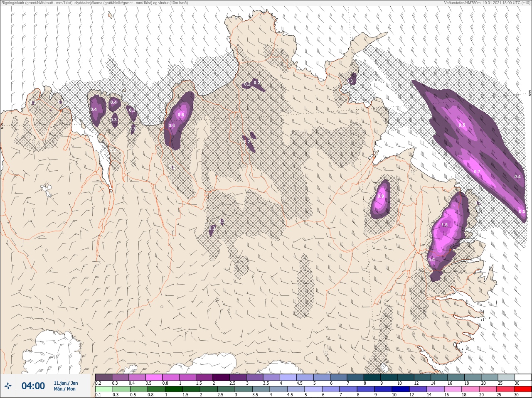Image resolution: width=532 pixels, height=398 pixels.
Task: Click the 0.9 snowfall value on the map
Action: (x=381, y=197)
